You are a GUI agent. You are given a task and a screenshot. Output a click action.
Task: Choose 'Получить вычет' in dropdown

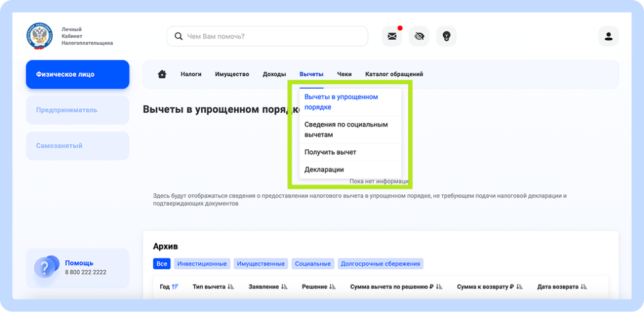350,152
